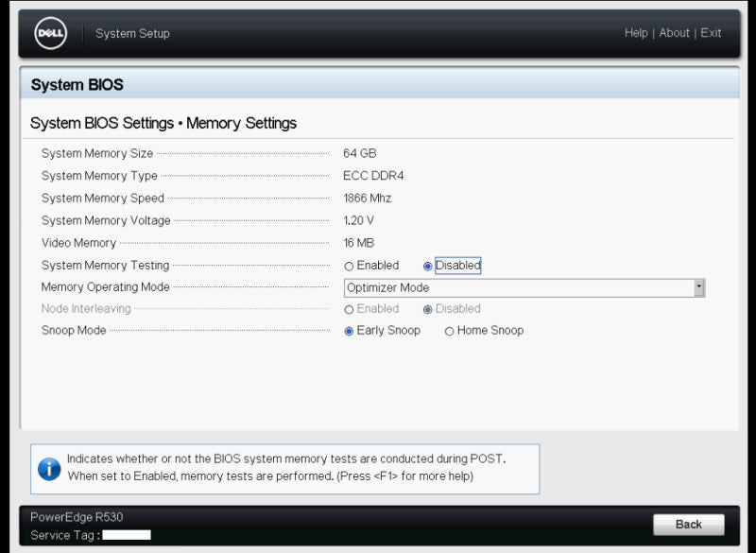Click the Back button

689,524
